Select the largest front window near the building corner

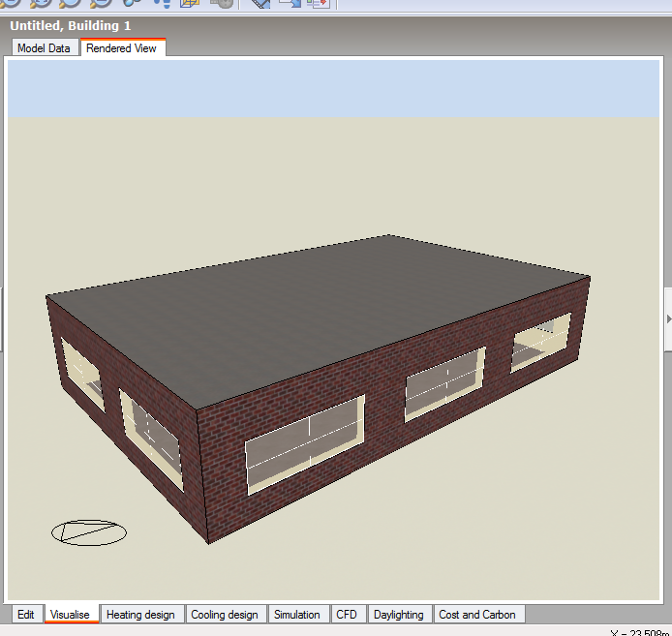[305, 444]
